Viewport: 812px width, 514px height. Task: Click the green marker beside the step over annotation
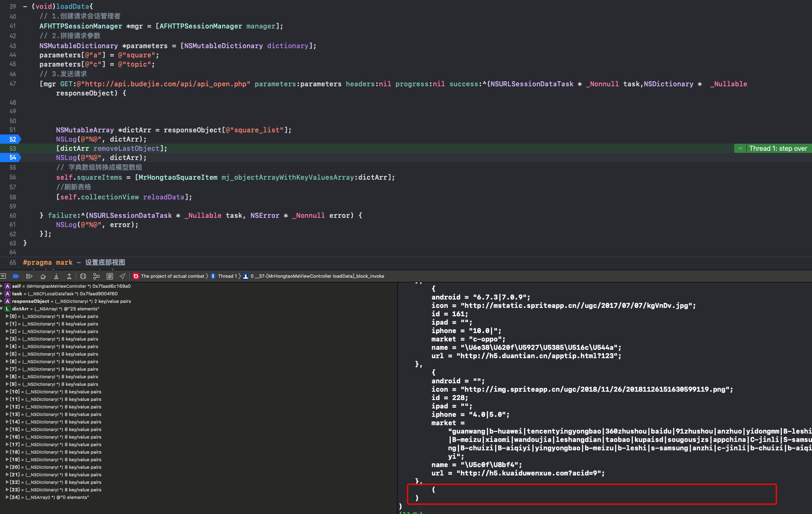coord(740,148)
